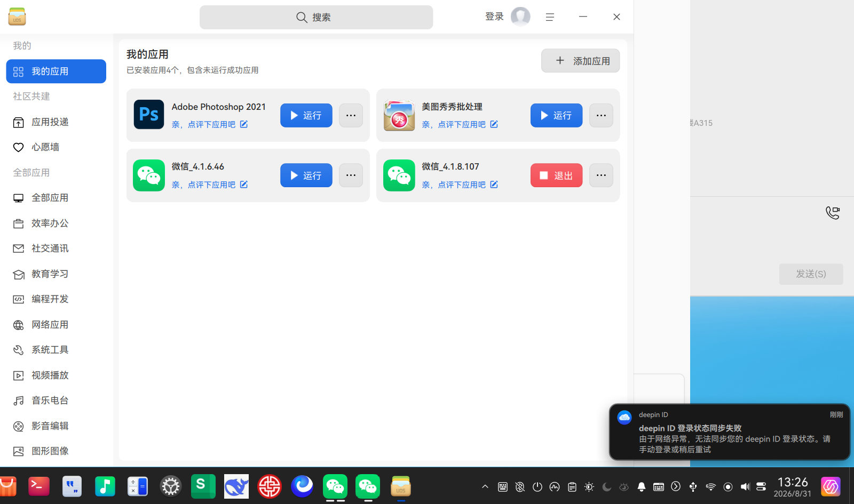The image size is (854, 504).
Task: Open the terminal icon in taskbar
Action: point(39,486)
